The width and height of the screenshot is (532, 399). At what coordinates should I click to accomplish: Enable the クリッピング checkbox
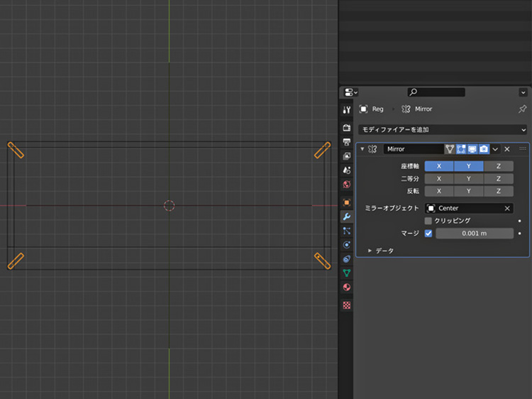click(x=428, y=221)
